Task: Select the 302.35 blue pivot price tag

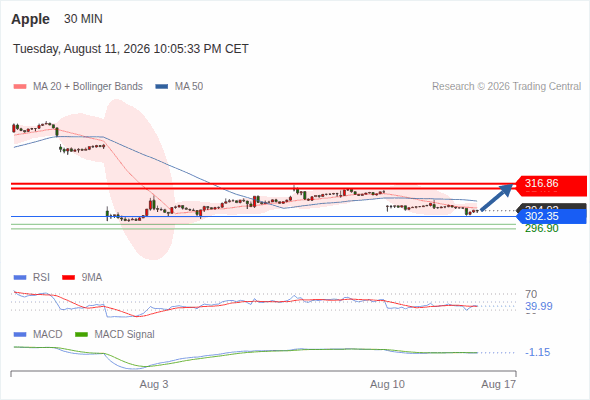Action: tap(551, 216)
